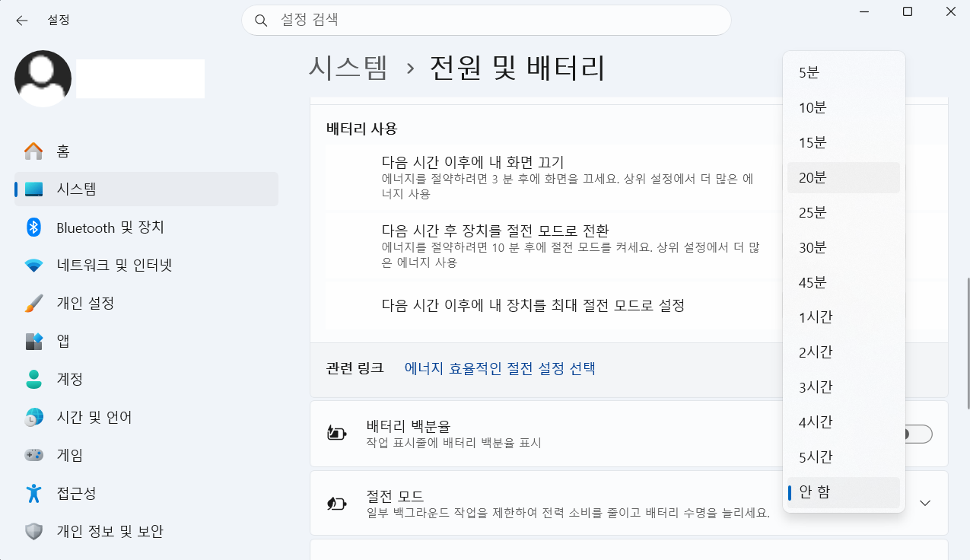Click 다음 시간 이후에 내 장치를 최대 절전 모드로 설정 row
This screenshot has height=560, width=970.
pyautogui.click(x=629, y=306)
